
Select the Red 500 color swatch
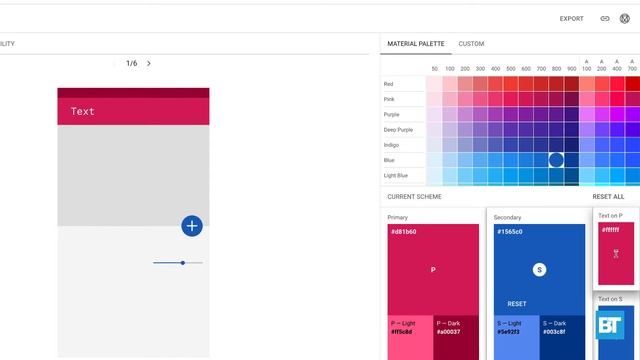coord(510,84)
